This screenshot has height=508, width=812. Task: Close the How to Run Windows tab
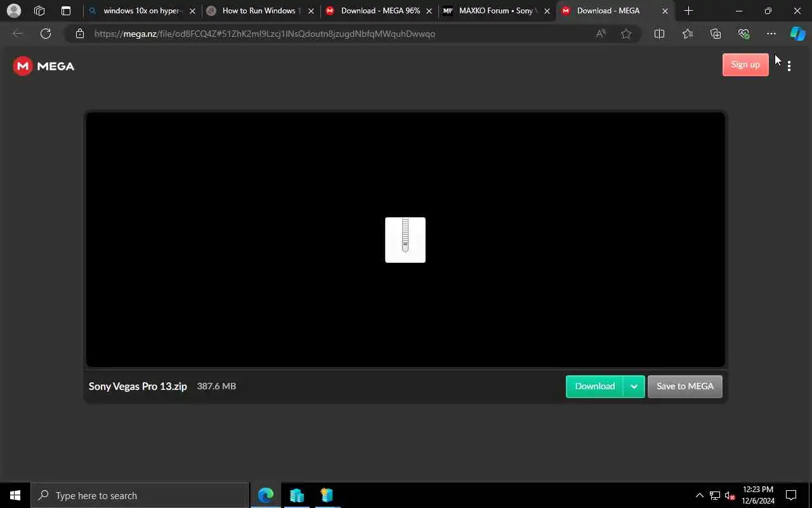(x=311, y=11)
